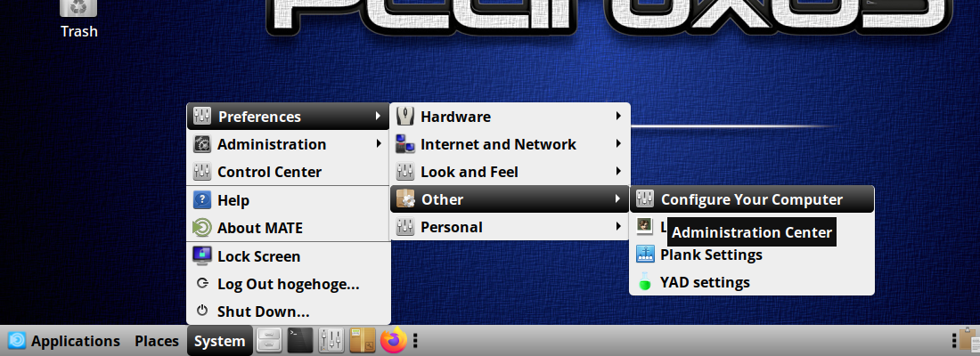
Task: Click the Configure Your Computer icon
Action: click(644, 199)
